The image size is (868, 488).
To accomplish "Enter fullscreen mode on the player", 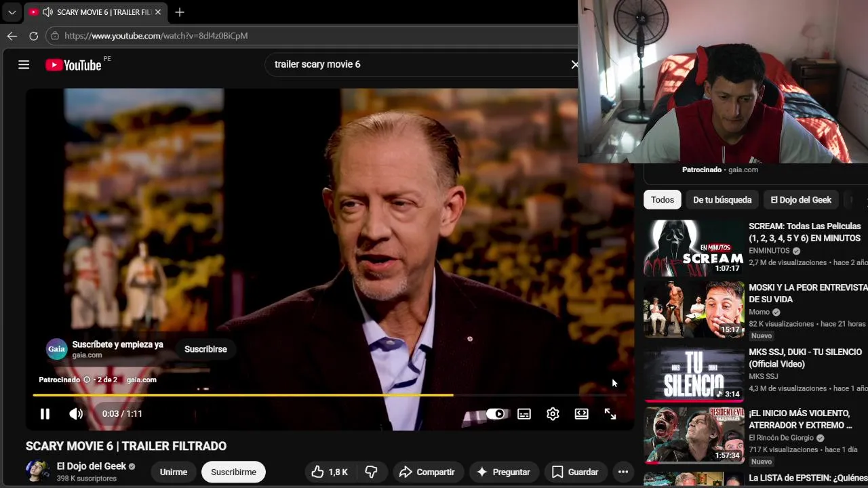I will 610,413.
